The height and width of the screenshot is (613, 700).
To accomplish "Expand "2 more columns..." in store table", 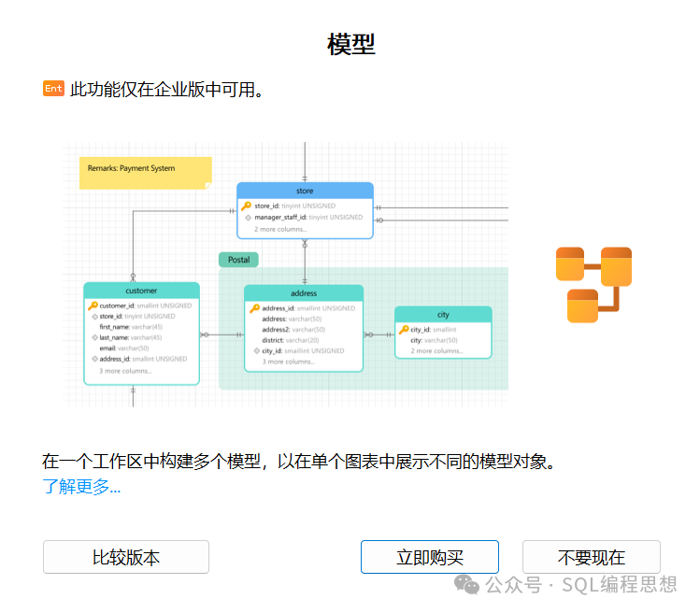I will click(x=280, y=229).
